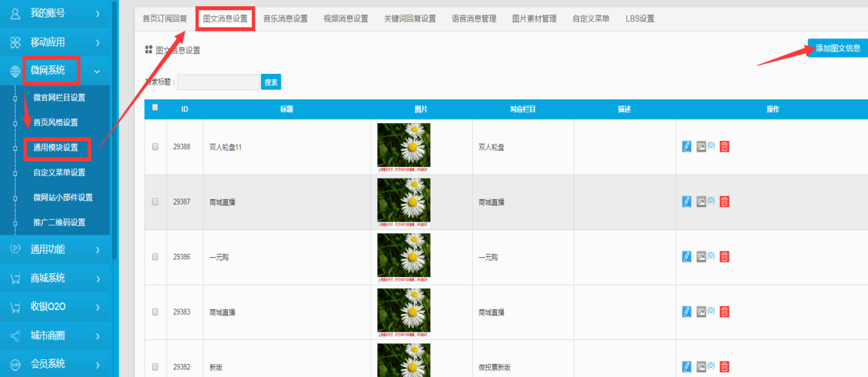Open image icon for 新版 row
The image size is (868, 377).
pos(701,367)
